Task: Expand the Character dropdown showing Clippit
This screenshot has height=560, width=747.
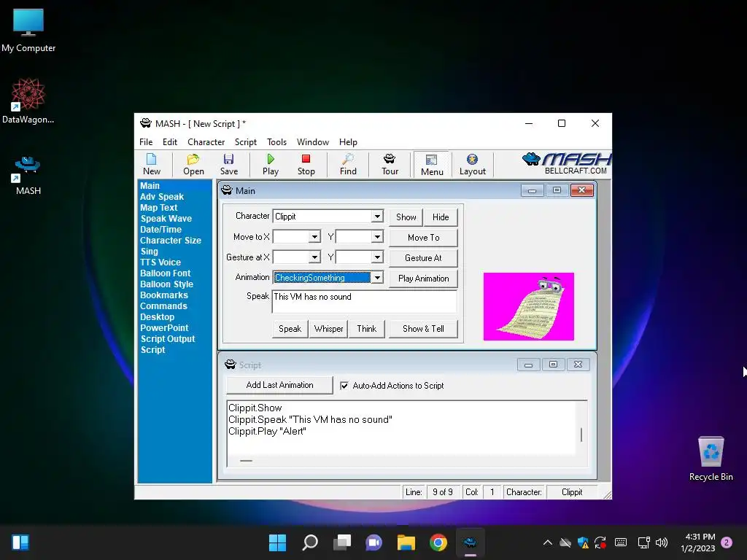Action: click(377, 216)
